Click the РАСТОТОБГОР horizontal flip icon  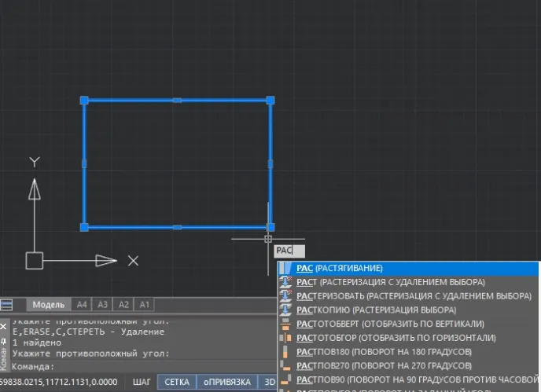click(286, 338)
